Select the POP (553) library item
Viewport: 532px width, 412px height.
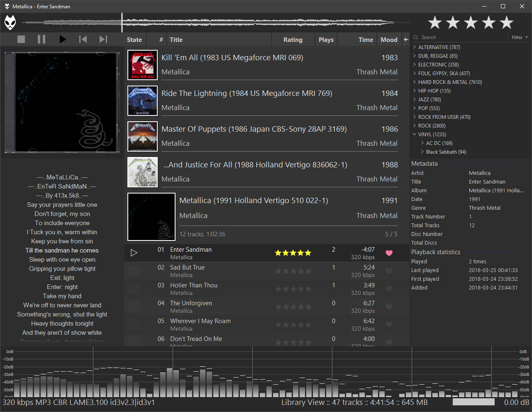[429, 108]
